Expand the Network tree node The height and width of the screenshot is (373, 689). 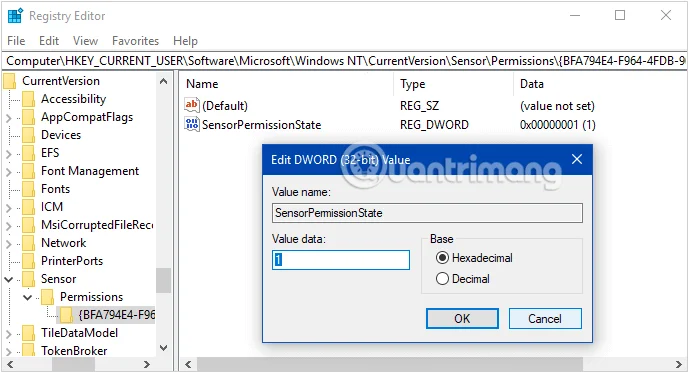[x=8, y=244]
